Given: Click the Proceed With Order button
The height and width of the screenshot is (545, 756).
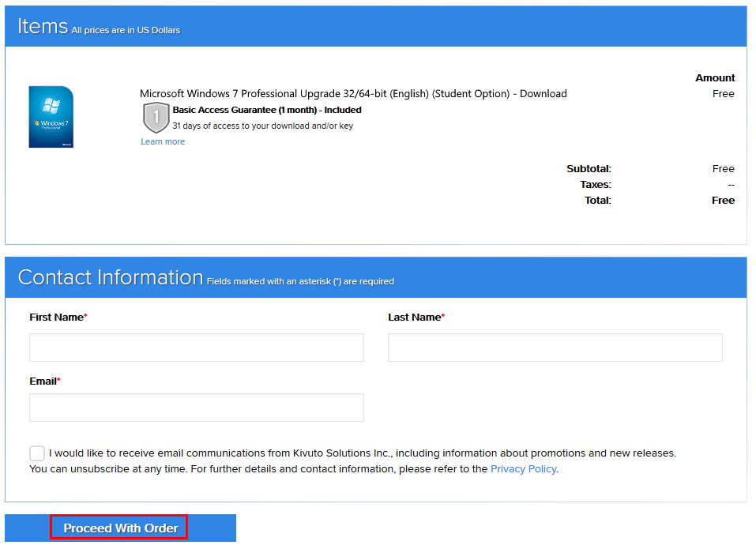Looking at the screenshot, I should (121, 528).
